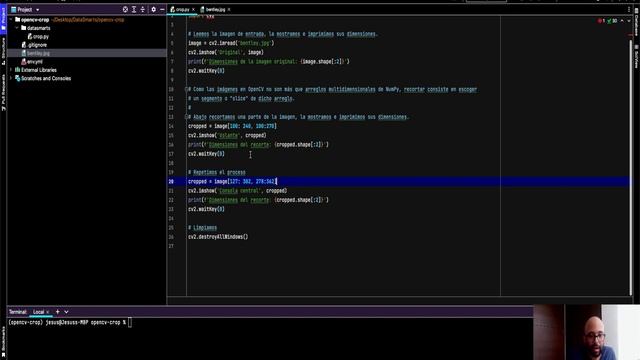Click Expand All icon in Project toolbar

(134, 9)
